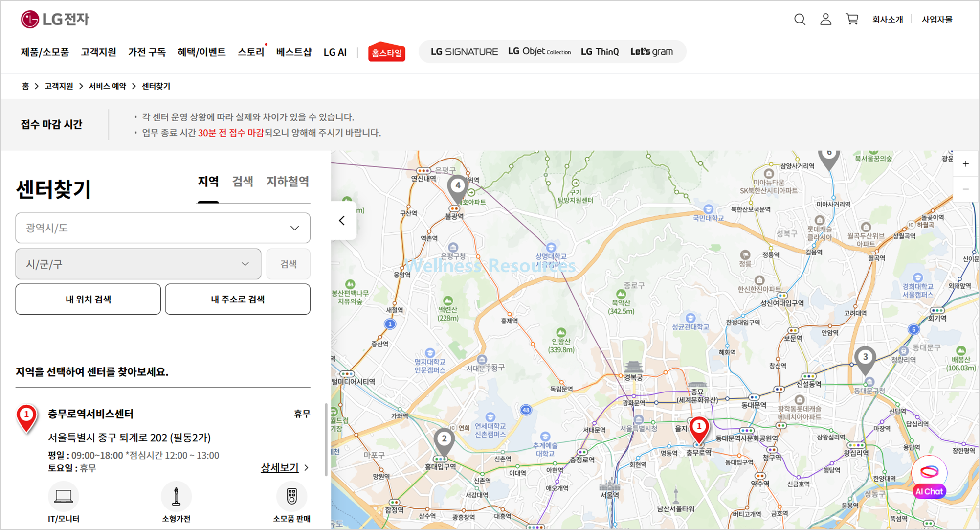Zoom out the map with minus

(x=966, y=189)
